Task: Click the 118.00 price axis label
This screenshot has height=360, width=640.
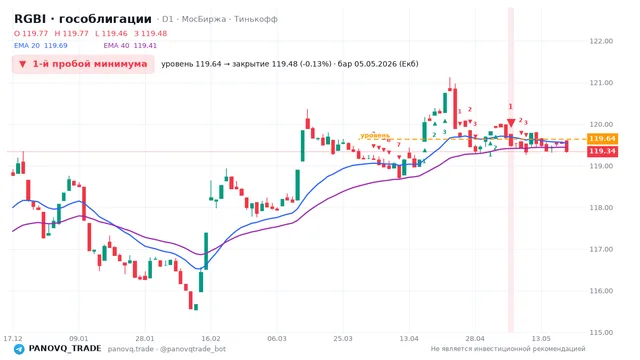Action: (601, 208)
